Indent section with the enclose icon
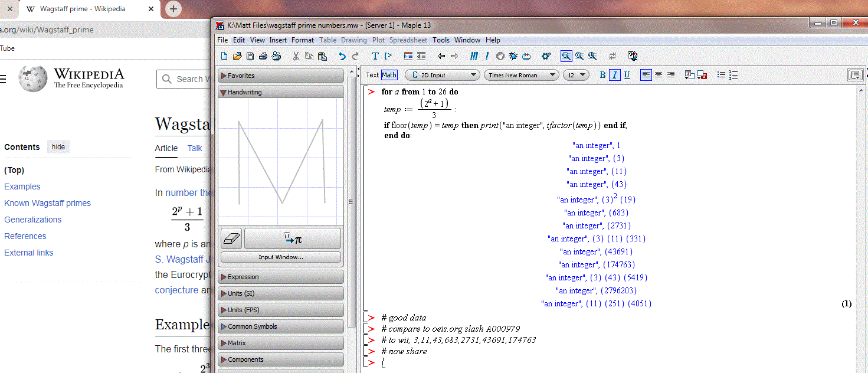The height and width of the screenshot is (373, 868). point(408,56)
